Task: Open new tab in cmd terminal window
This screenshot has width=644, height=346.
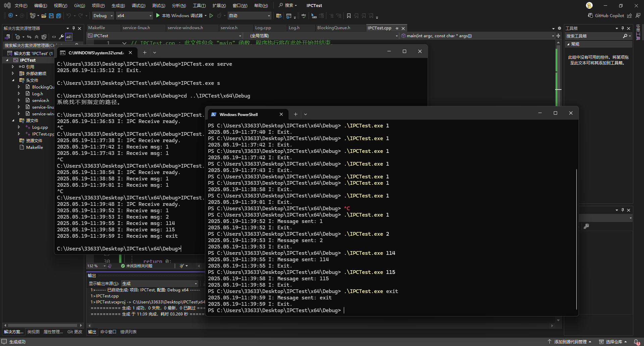Action: (145, 53)
